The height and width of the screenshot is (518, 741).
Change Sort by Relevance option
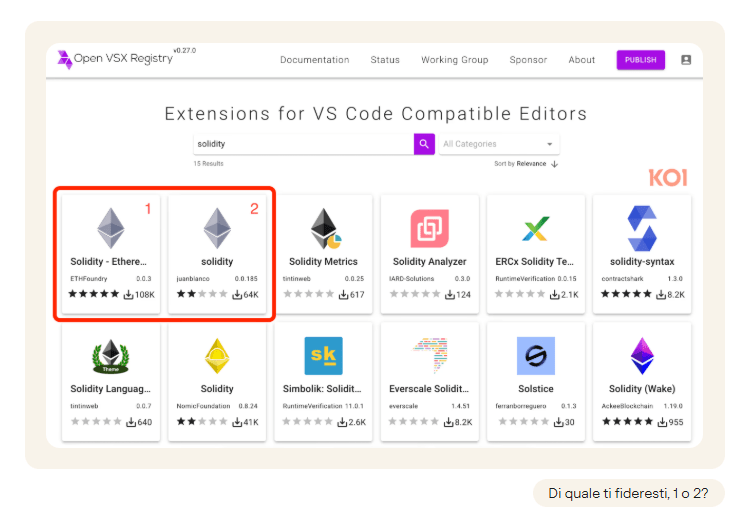click(x=531, y=164)
